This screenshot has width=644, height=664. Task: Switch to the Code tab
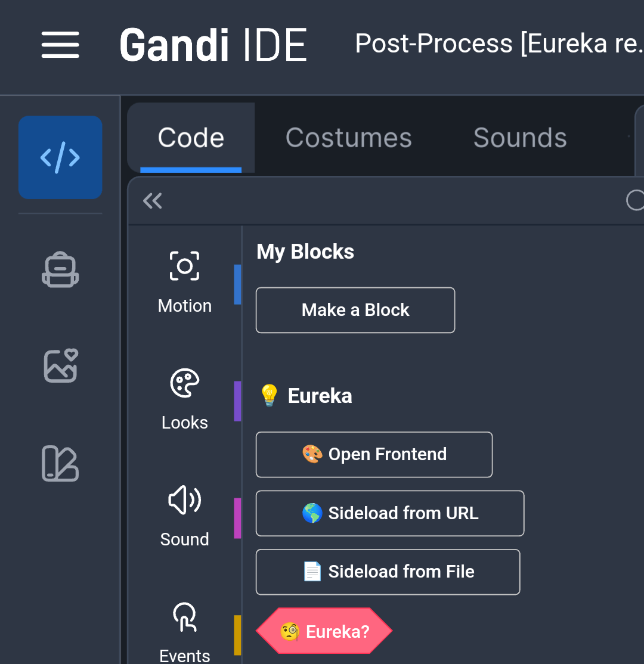coord(191,138)
